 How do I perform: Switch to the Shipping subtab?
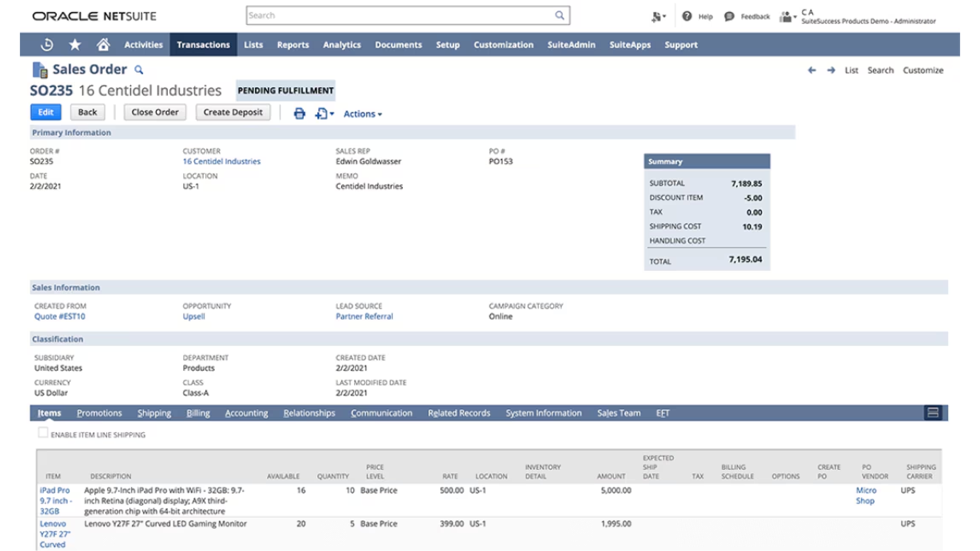click(x=154, y=413)
